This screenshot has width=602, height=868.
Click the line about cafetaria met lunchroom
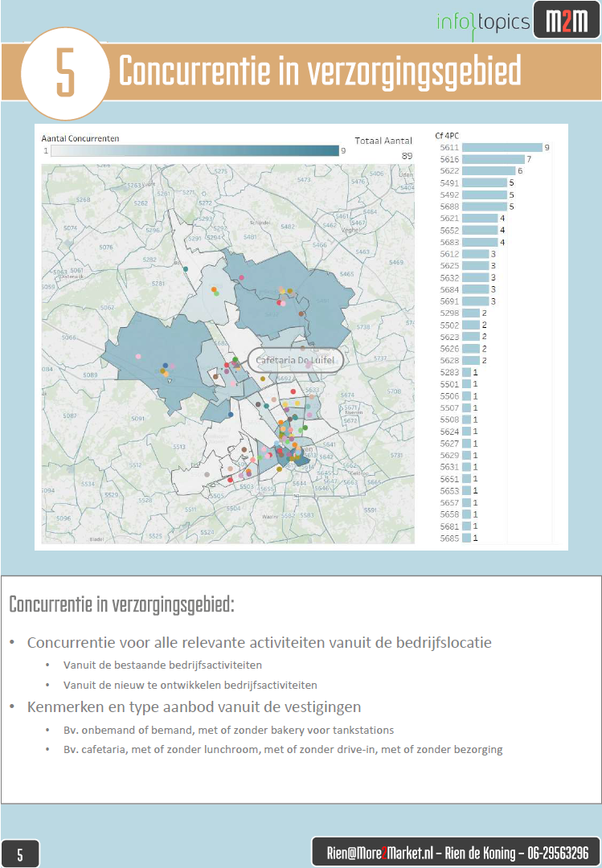283,750
